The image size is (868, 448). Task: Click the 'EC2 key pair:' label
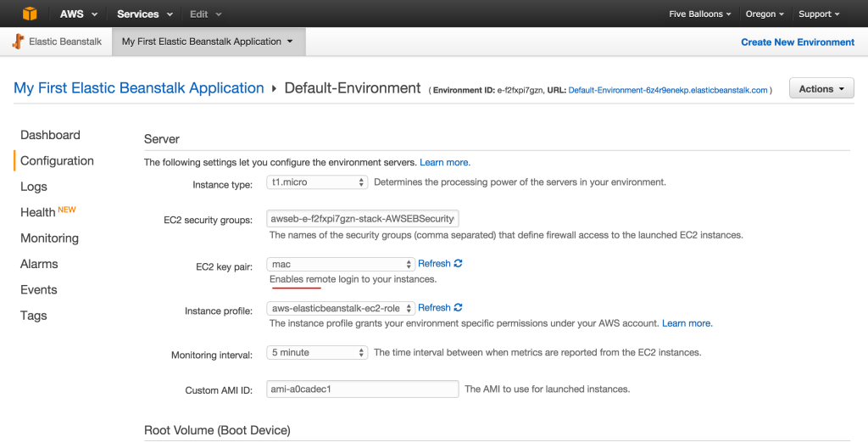click(224, 266)
